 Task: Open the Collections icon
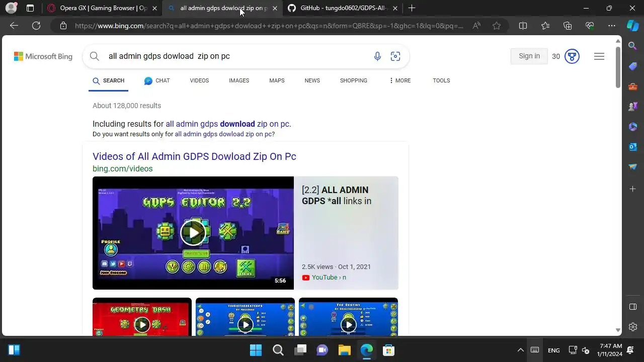[568, 26]
